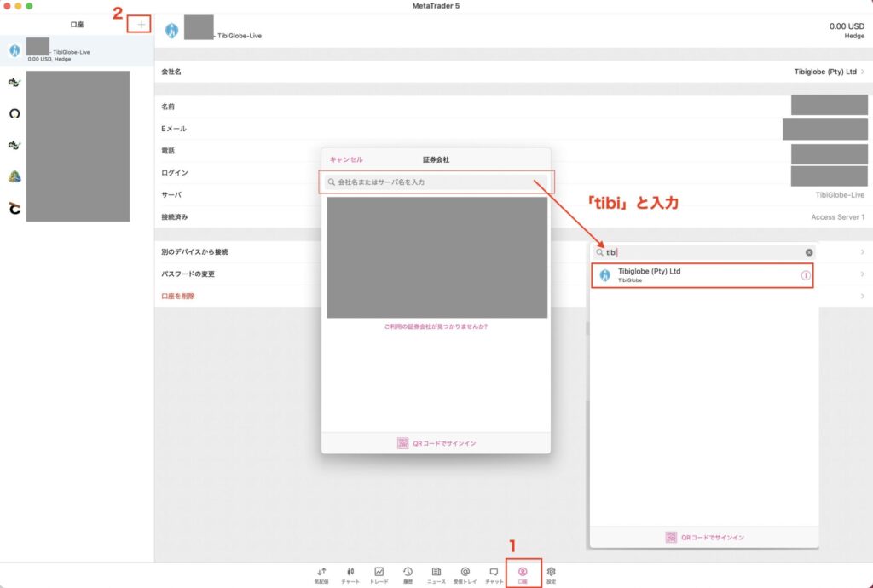Click the Hedge label under the balance
873x588 pixels.
pos(854,36)
